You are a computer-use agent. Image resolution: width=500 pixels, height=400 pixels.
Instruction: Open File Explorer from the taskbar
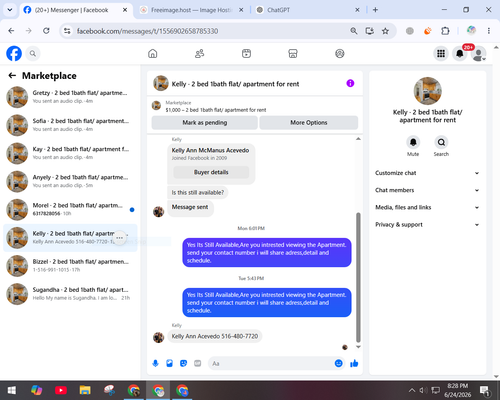tap(85, 390)
